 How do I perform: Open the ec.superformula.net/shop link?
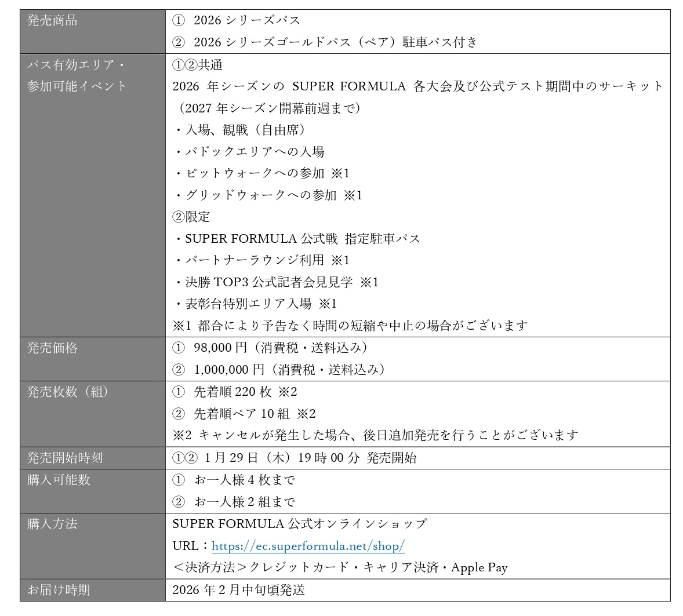click(x=308, y=546)
